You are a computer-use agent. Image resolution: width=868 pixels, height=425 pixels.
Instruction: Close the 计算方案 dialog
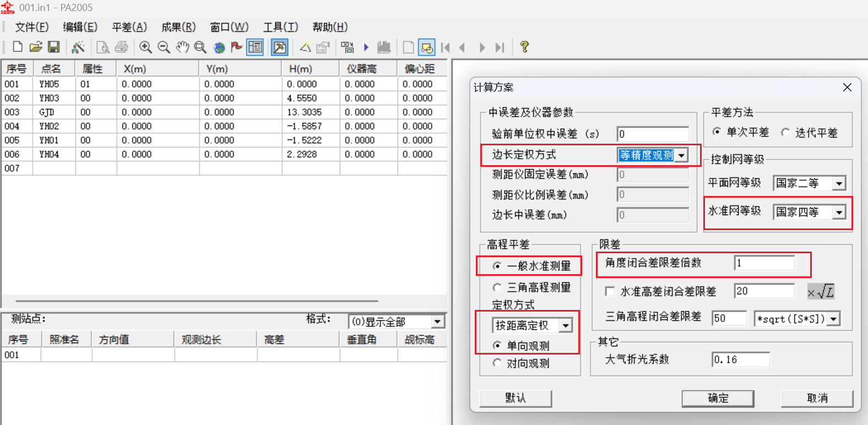pos(847,88)
